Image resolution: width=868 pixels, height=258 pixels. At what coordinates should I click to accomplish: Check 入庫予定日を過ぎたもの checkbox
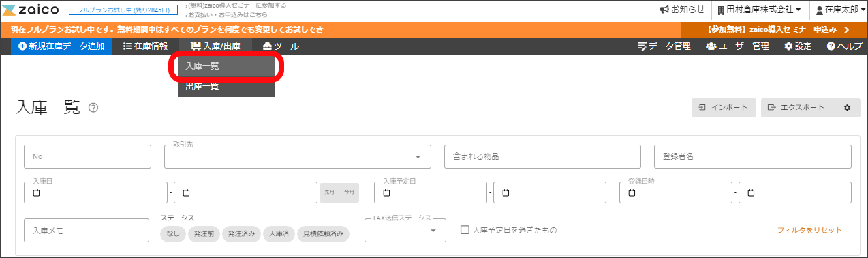coord(465,230)
